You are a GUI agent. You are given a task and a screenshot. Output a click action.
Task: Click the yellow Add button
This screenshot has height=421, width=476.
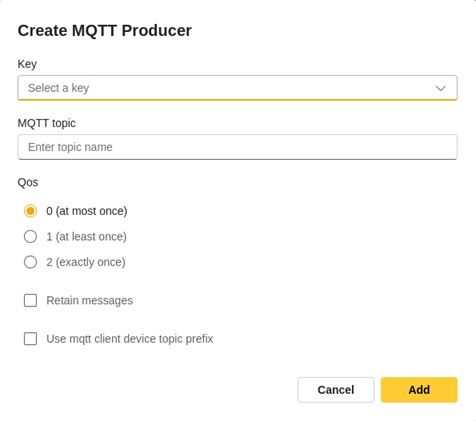[x=419, y=390]
